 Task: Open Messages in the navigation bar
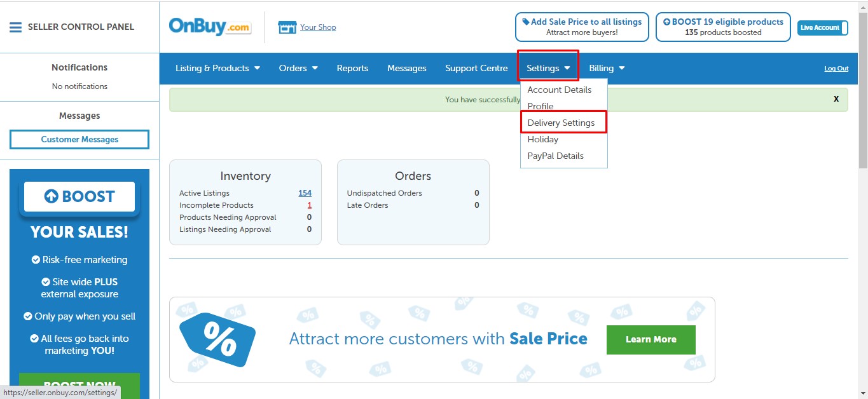pyautogui.click(x=407, y=68)
